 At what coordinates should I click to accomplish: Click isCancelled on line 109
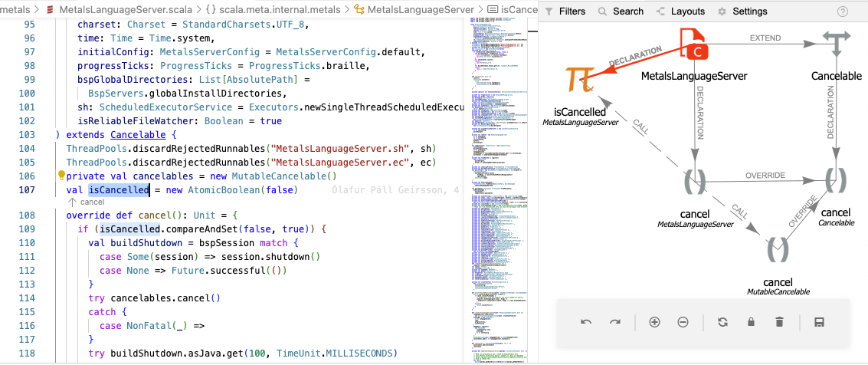click(x=130, y=229)
